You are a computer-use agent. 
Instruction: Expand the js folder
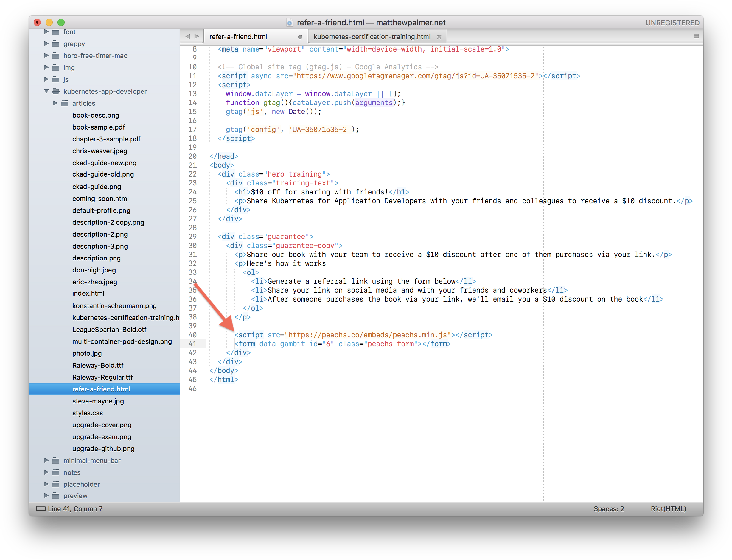click(46, 79)
